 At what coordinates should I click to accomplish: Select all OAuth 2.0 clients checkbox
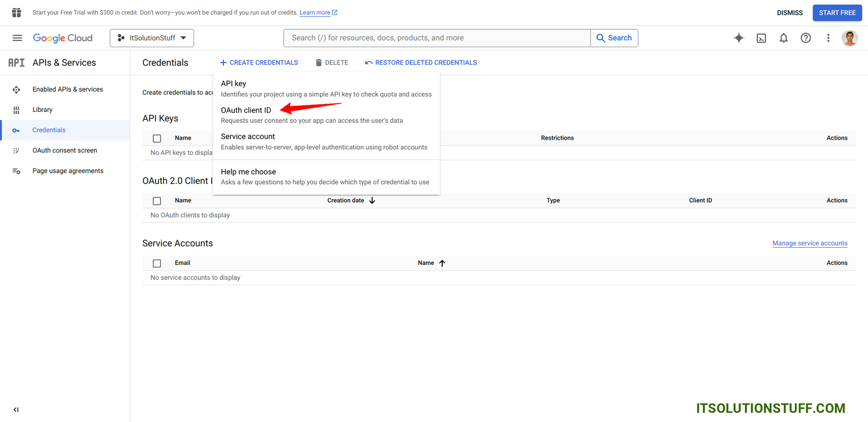coord(157,201)
